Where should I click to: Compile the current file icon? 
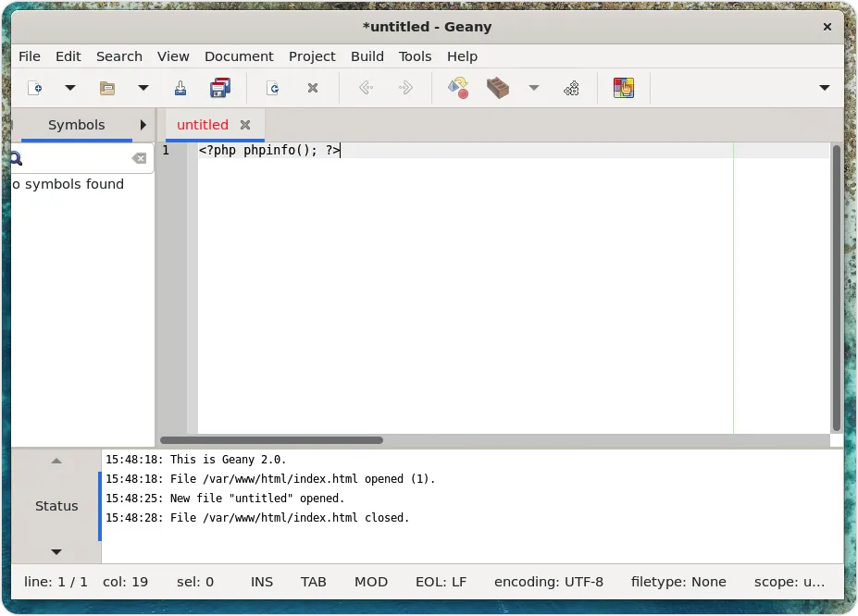(x=458, y=88)
